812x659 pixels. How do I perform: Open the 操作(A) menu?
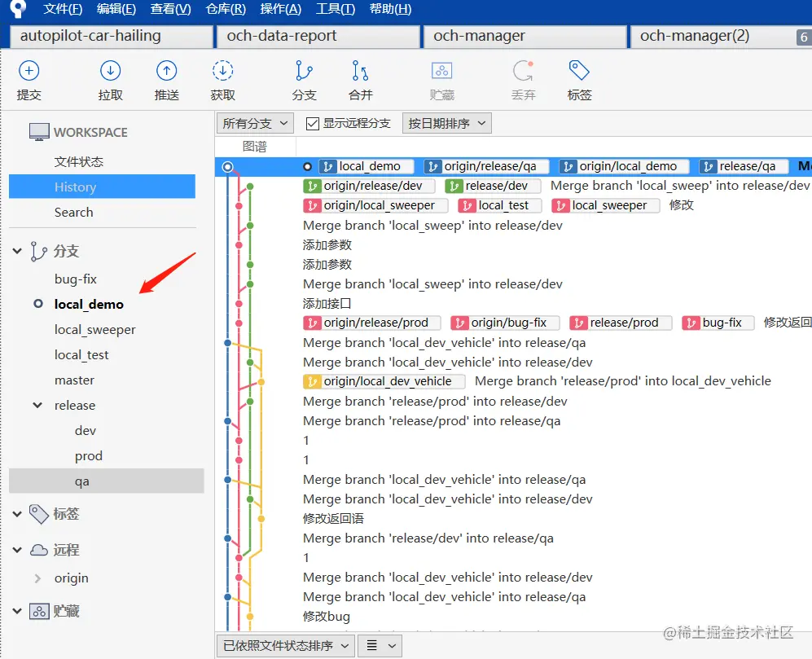(281, 9)
